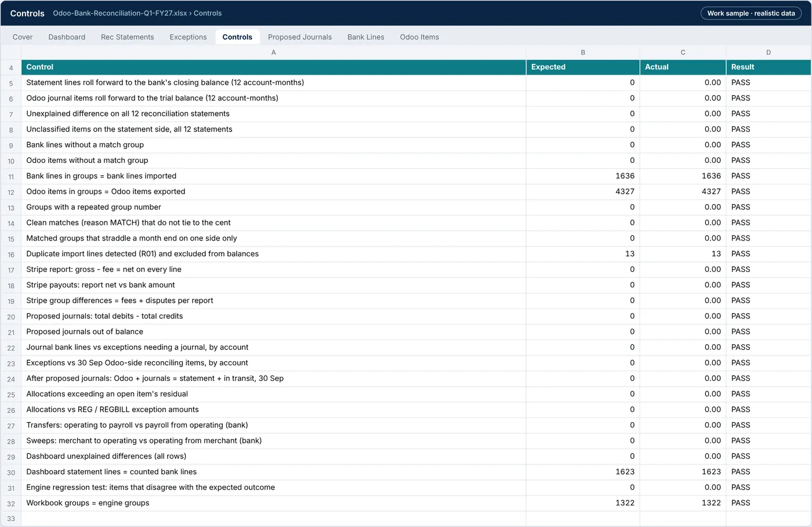Click the Expected header cell
The width and height of the screenshot is (812, 527).
[583, 67]
